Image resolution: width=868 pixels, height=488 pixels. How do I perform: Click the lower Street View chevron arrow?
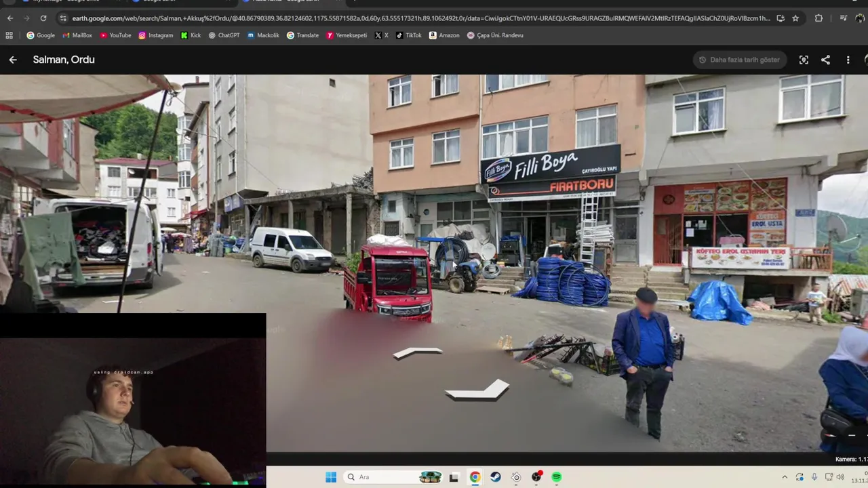tap(477, 390)
